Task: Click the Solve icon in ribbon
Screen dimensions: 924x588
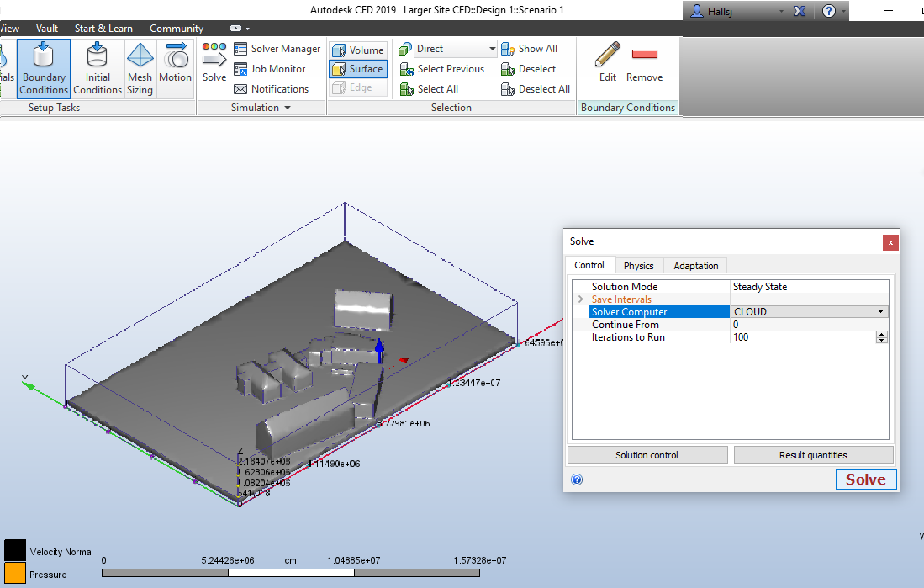Action: [214, 64]
